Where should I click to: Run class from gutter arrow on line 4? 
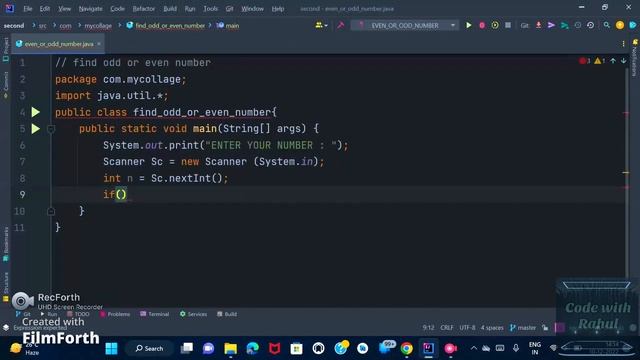tap(36, 112)
